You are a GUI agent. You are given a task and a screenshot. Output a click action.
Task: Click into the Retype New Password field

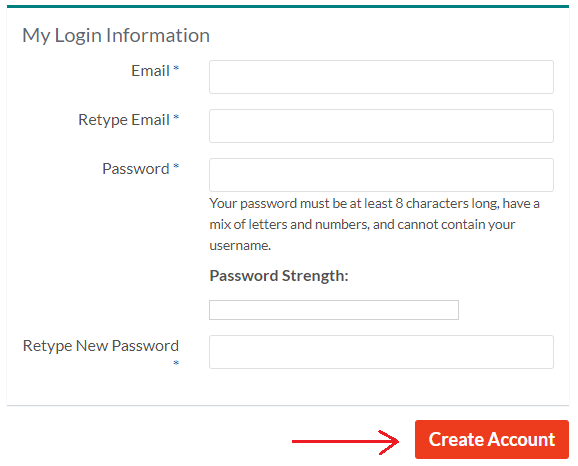point(381,352)
